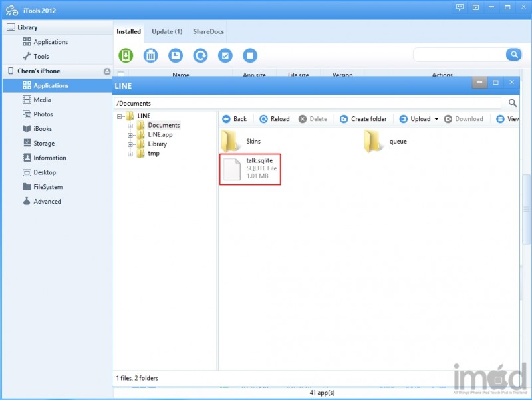This screenshot has height=400, width=532.
Task: Switch to the ShareDocs tab
Action: click(x=208, y=31)
